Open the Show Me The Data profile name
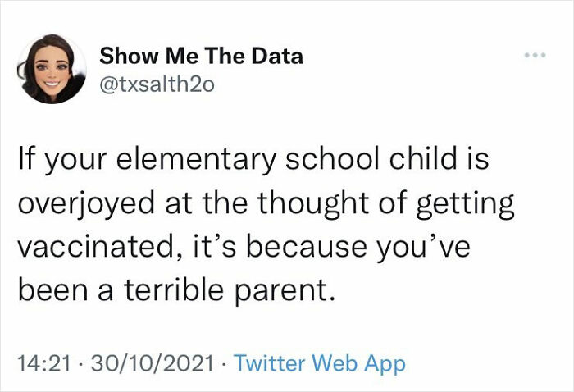 [201, 57]
